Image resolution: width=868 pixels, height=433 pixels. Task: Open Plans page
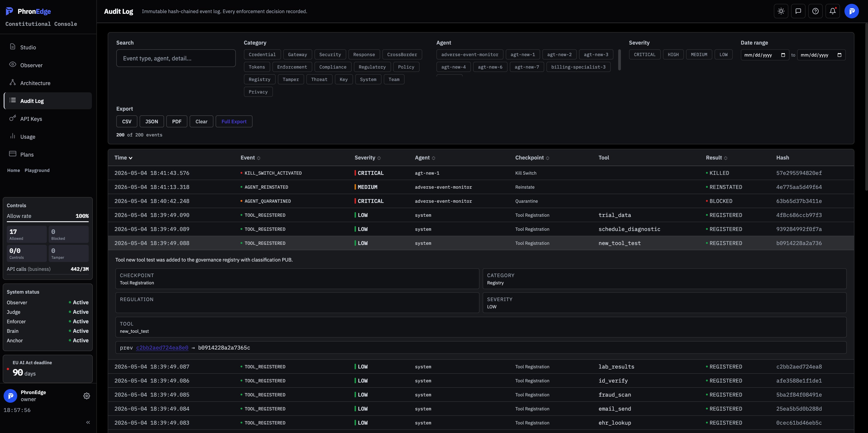48,154
